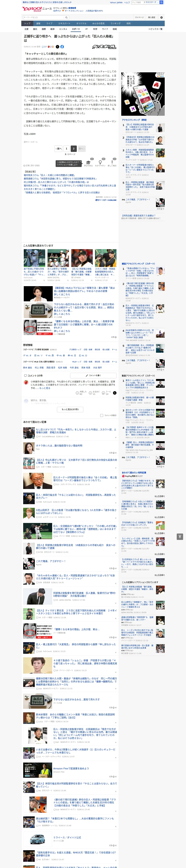
Task: Open トピックス一覧 link
Action: (x=155, y=29)
